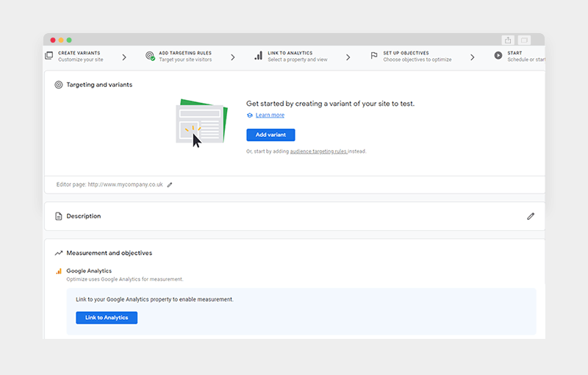Click the tab overview icon in title bar
The image size is (588, 375).
click(x=524, y=40)
